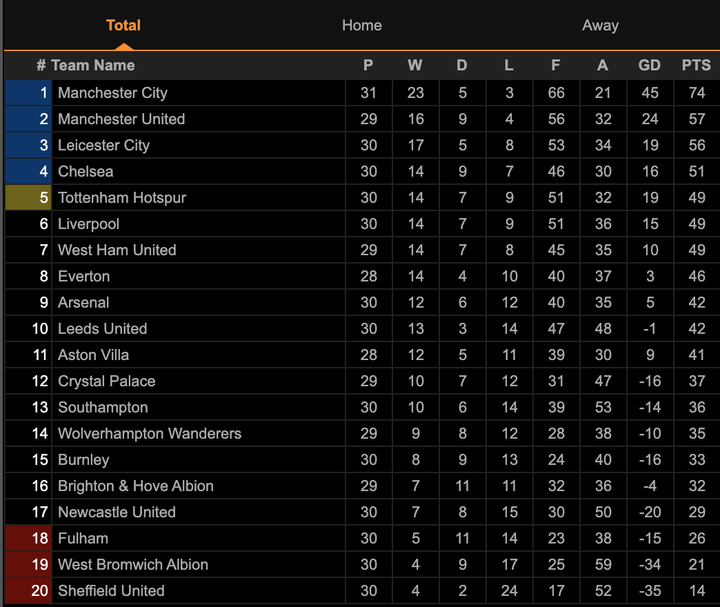
Task: Open Brighton & Hove Albion link
Action: [135, 486]
